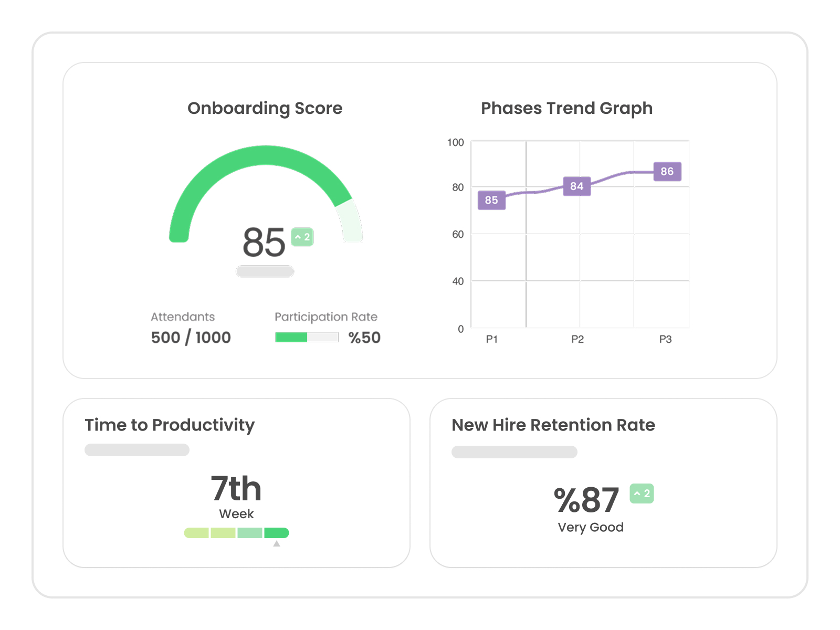This screenshot has width=840, height=630.
Task: Click the darkest green productivity bar segment
Action: (x=277, y=533)
